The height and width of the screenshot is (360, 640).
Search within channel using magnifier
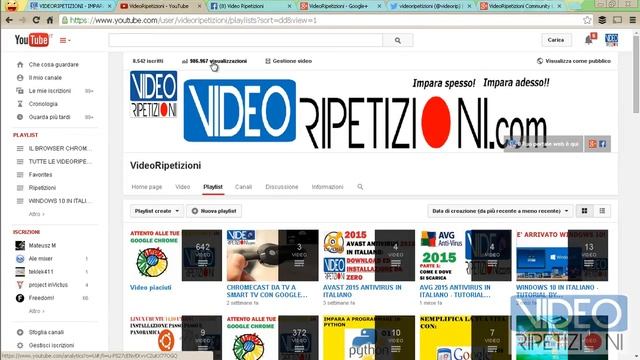tap(360, 187)
